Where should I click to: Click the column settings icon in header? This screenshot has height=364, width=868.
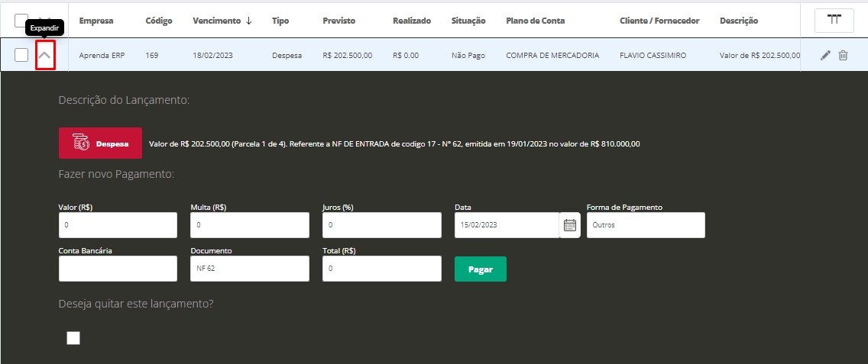[x=834, y=21]
